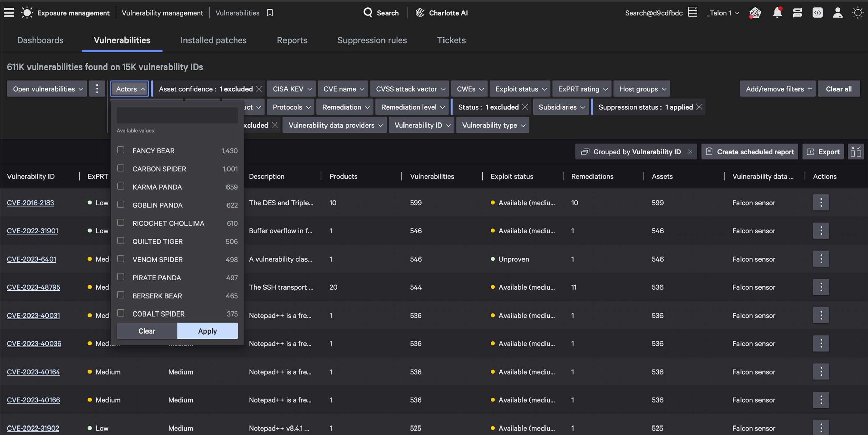Image resolution: width=868 pixels, height=435 pixels.
Task: Open the saved filters three-dot menu
Action: point(97,89)
